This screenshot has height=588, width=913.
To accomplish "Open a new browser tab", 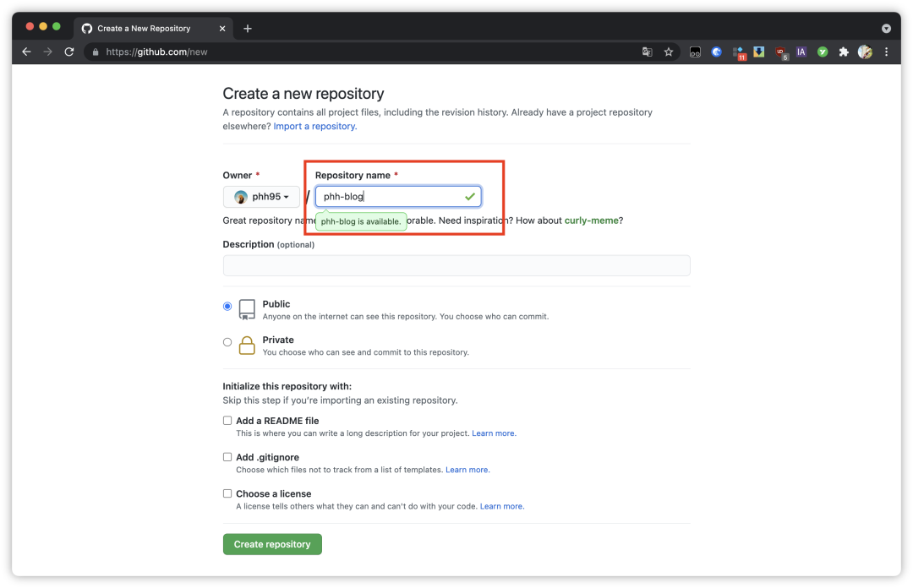I will pos(247,28).
